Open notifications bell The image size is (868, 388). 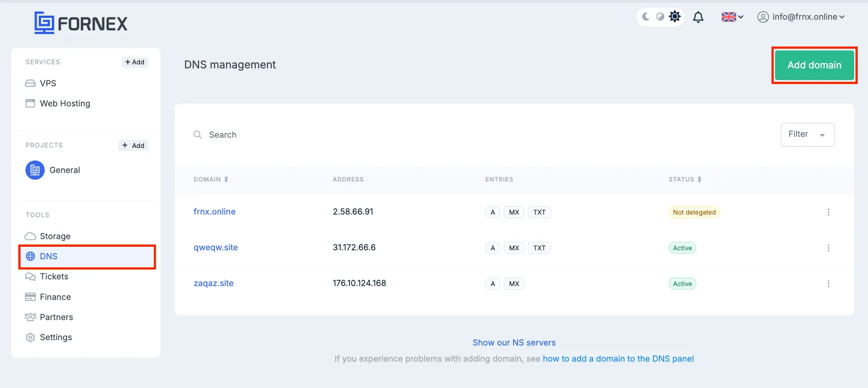point(698,17)
